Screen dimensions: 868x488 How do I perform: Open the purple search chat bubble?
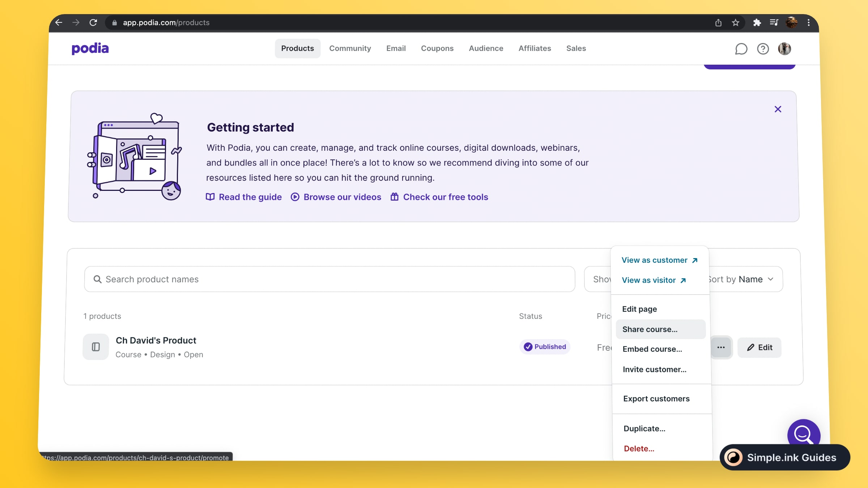click(x=803, y=433)
